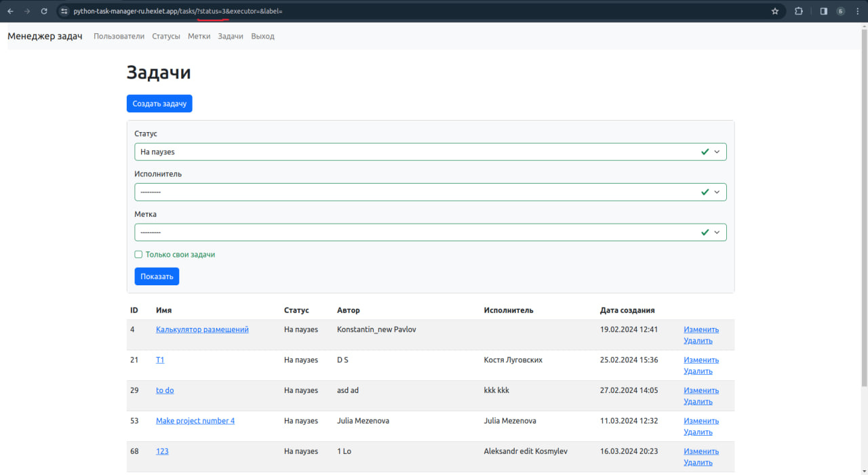Image resolution: width=868 pixels, height=475 pixels.
Task: Open the browser three-dot menu
Action: 857,11
